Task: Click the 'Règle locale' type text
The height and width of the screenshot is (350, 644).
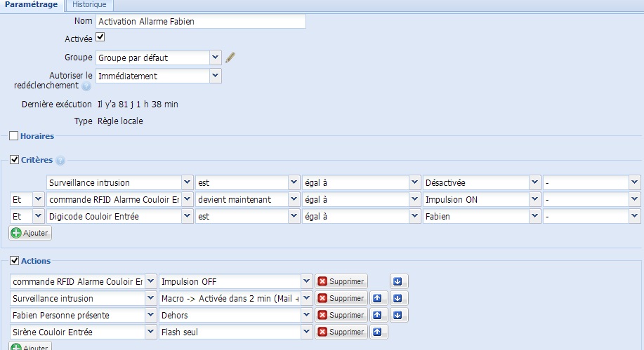Action: tap(120, 121)
